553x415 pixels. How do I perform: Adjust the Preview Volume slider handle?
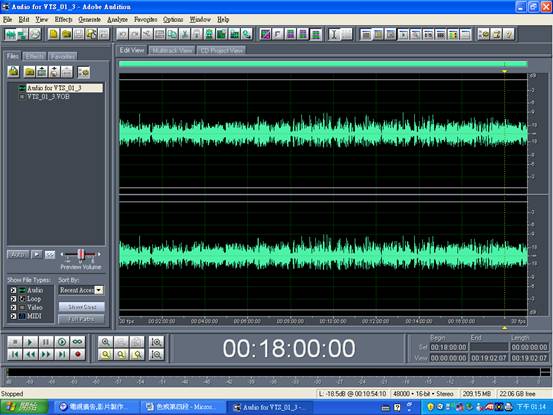tap(81, 254)
